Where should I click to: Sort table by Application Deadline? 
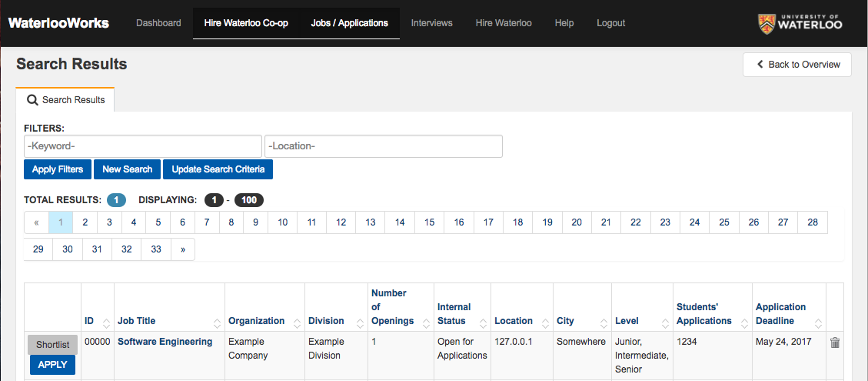818,323
